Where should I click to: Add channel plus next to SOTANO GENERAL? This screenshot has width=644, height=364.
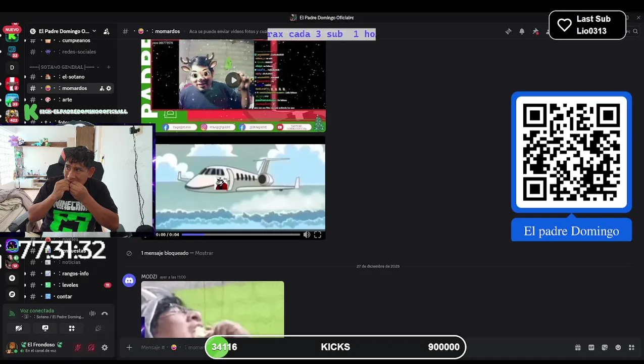pos(109,67)
